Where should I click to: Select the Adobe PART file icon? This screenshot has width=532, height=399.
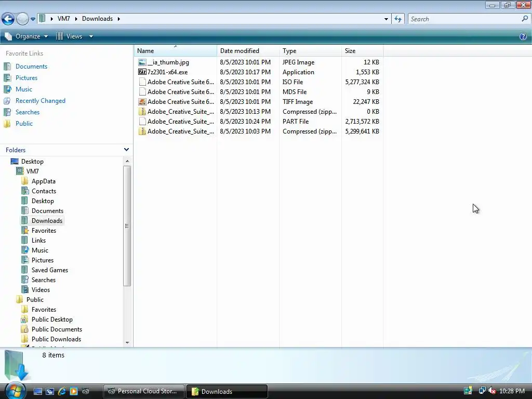tap(142, 122)
